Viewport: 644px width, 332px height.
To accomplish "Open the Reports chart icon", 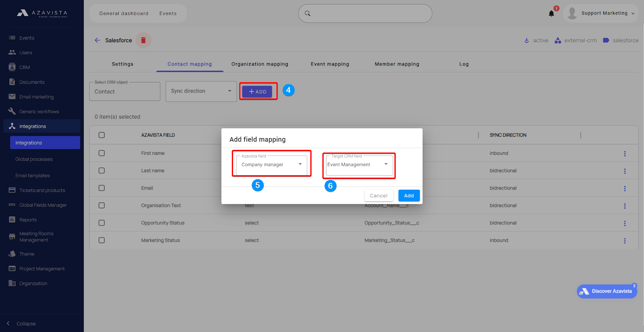I will (x=12, y=219).
